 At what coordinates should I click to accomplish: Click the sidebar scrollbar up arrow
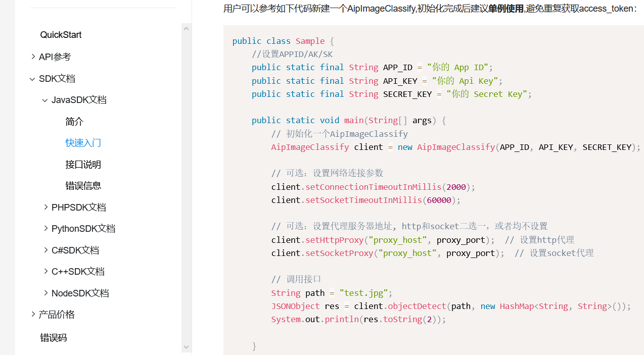point(187,29)
